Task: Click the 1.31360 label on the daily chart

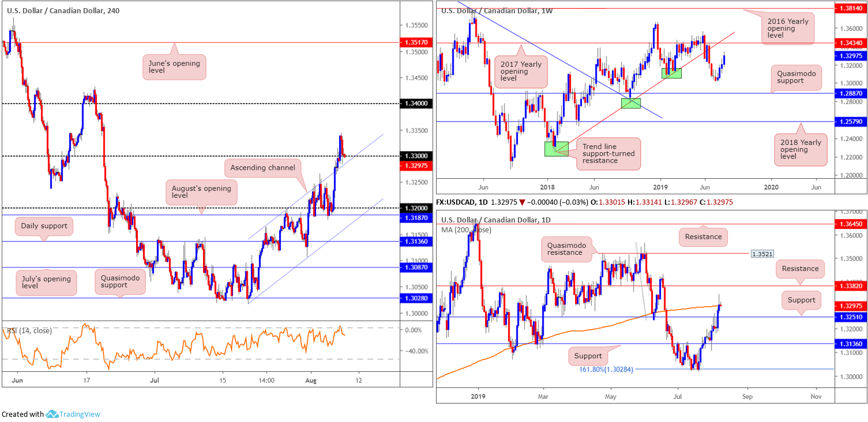Action: pyautogui.click(x=851, y=344)
